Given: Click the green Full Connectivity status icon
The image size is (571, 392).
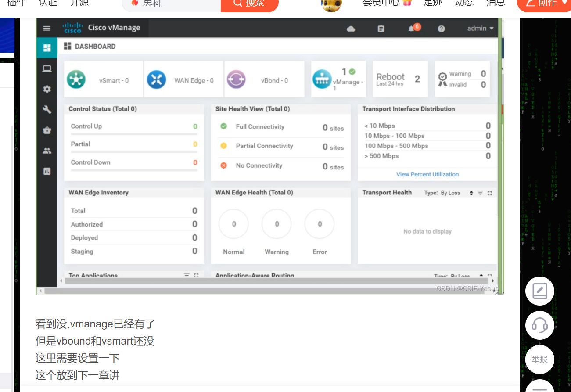Looking at the screenshot, I should (223, 126).
